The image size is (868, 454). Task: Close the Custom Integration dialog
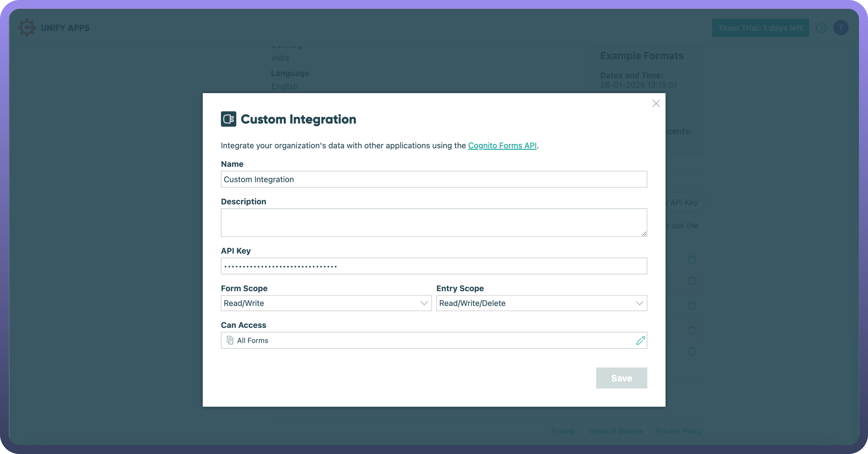point(656,104)
